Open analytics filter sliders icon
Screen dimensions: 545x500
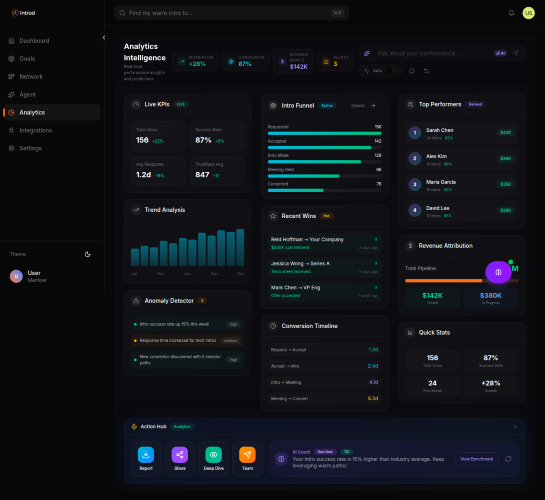[426, 71]
